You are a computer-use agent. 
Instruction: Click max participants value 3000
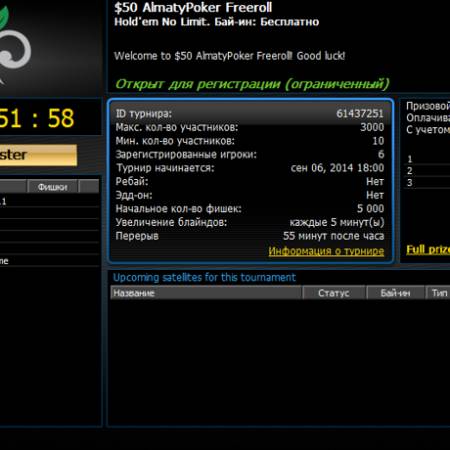point(372,127)
